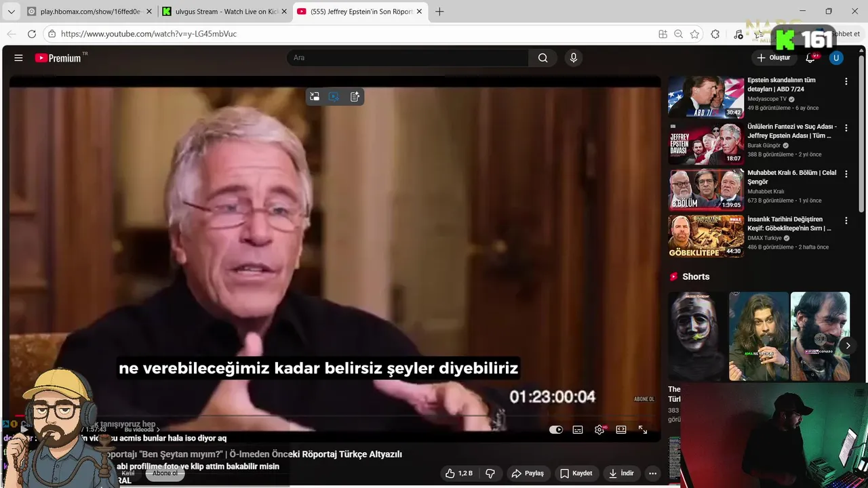This screenshot has height=488, width=868.
Task: Click the first overlay icon above the video
Action: (315, 97)
